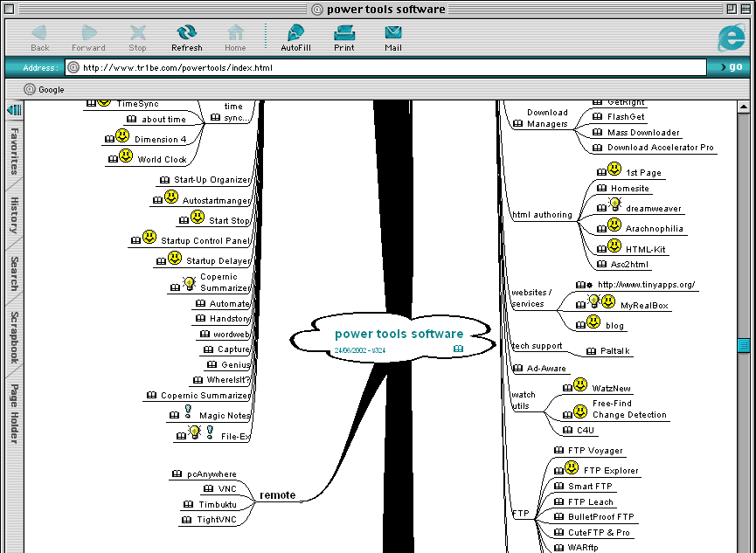Select the remote branch node
Image resolution: width=756 pixels, height=553 pixels.
pyautogui.click(x=277, y=495)
